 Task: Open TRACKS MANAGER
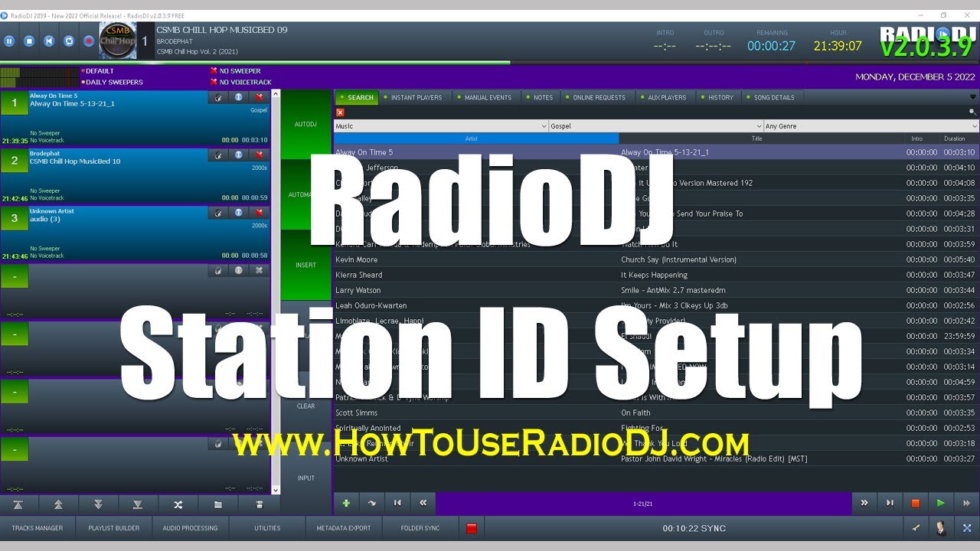38,528
